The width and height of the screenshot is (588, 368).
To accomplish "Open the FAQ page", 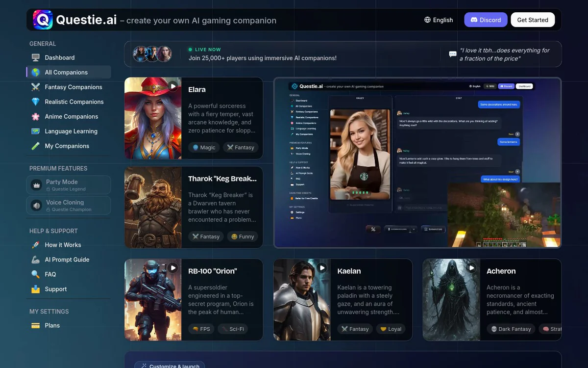I will coord(69,274).
